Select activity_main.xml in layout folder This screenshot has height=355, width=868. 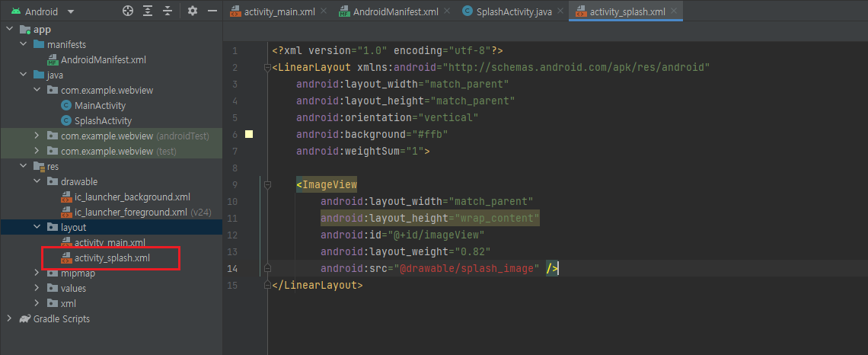click(110, 242)
